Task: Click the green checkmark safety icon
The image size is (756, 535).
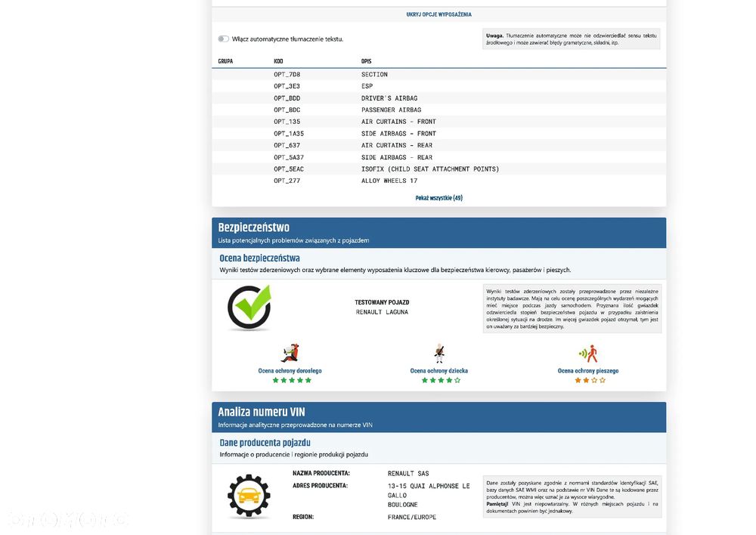Action: (x=249, y=308)
